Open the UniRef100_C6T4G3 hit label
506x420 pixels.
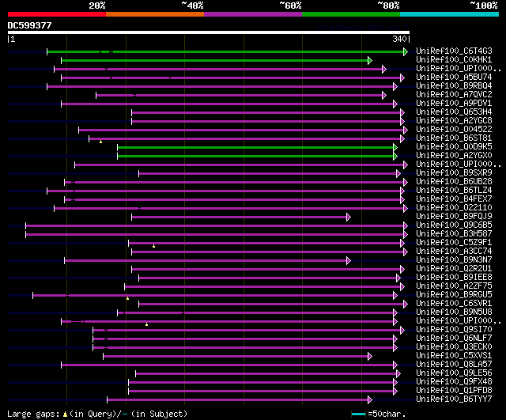[x=454, y=51]
